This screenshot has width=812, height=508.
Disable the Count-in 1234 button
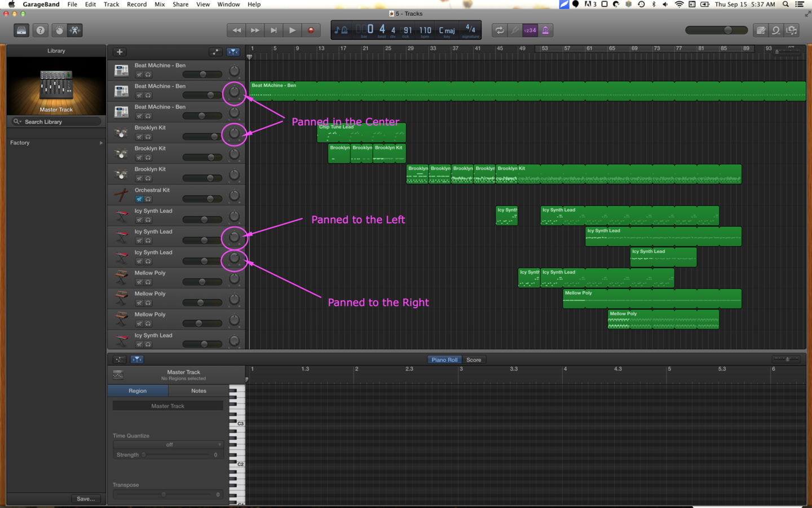pos(530,30)
